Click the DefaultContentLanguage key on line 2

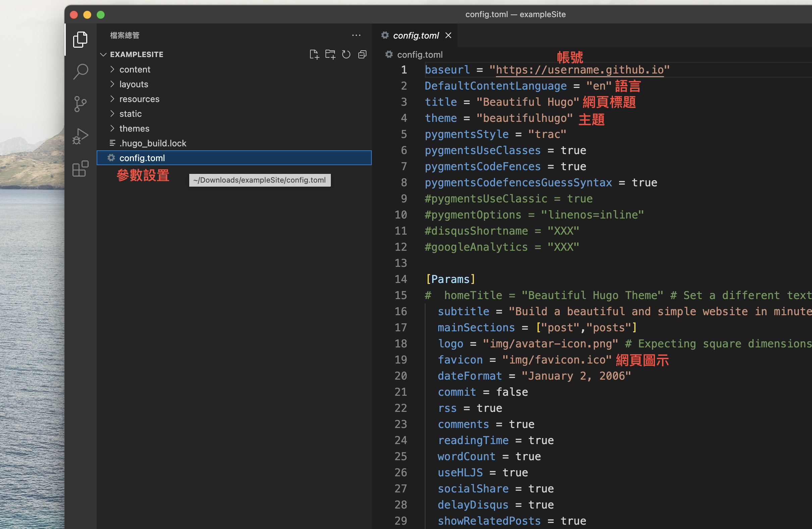[x=495, y=86]
